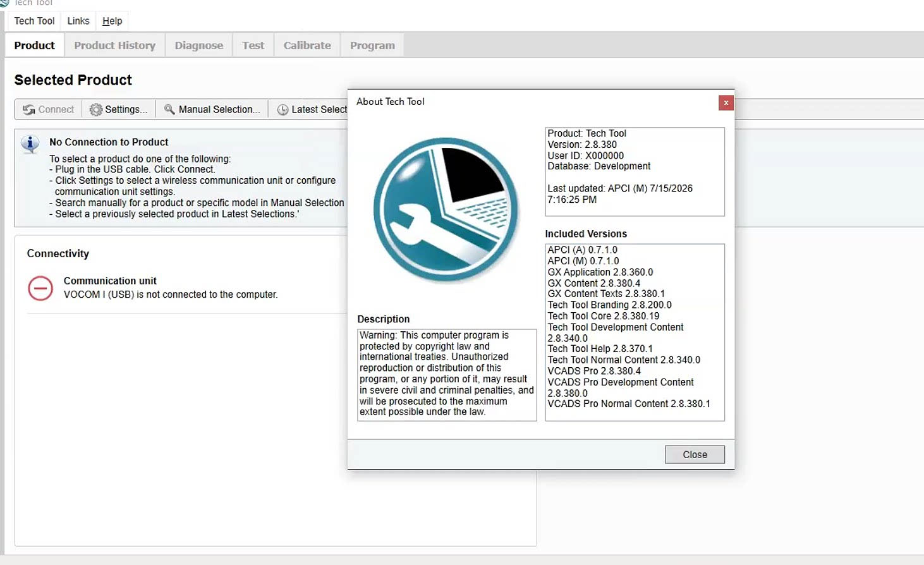Click the Plug in the USB cable instruction line

pos(133,169)
